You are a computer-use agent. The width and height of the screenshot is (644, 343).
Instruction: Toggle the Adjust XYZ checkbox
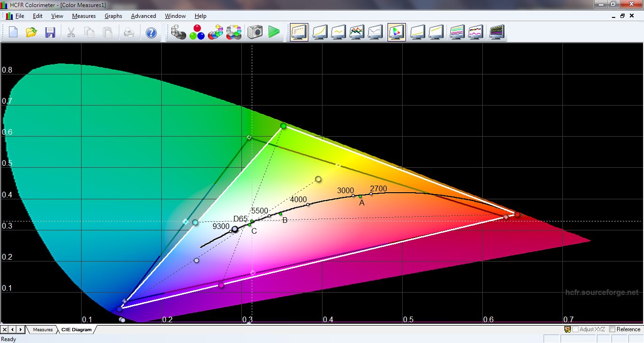(x=576, y=329)
